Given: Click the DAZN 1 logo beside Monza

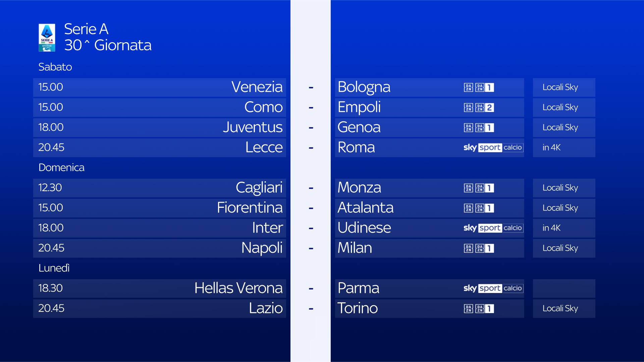Looking at the screenshot, I should tap(479, 188).
